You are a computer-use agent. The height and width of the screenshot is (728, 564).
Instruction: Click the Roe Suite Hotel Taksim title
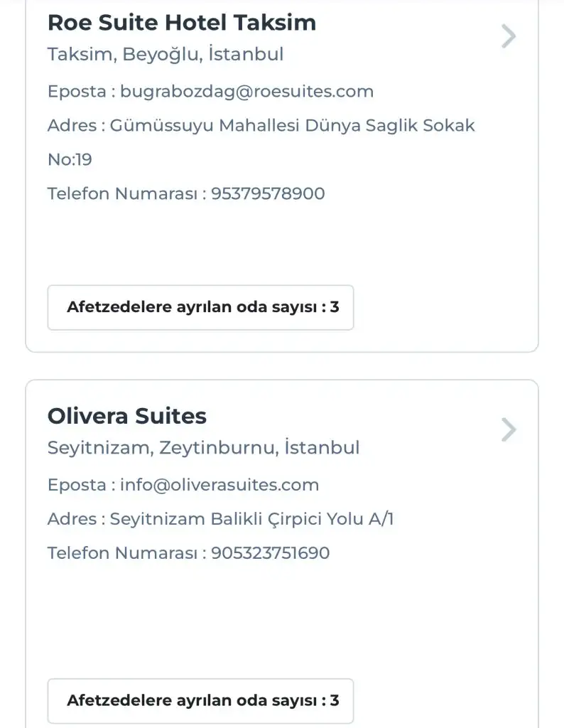(181, 23)
